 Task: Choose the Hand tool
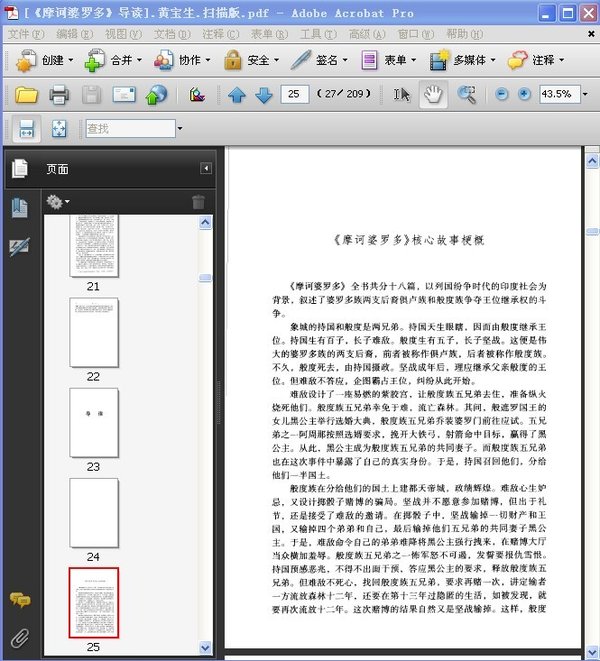(x=433, y=94)
